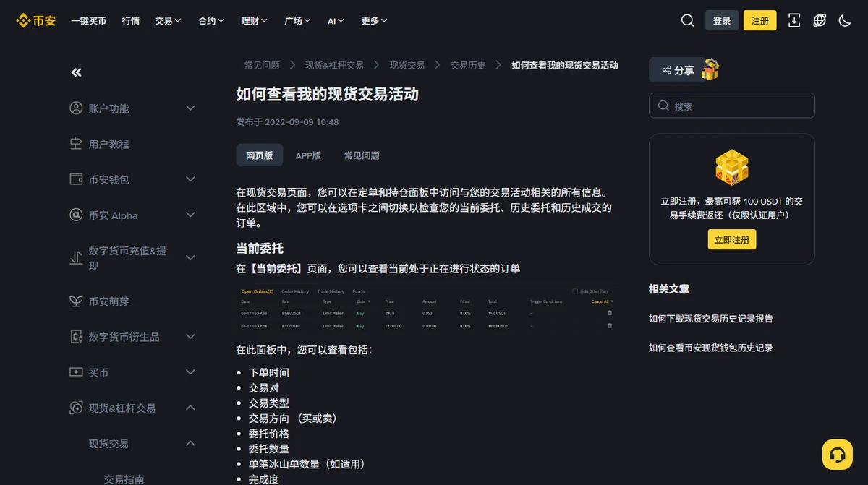Image resolution: width=868 pixels, height=485 pixels.
Task: Click the 用户教程 icon
Action: coord(76,144)
